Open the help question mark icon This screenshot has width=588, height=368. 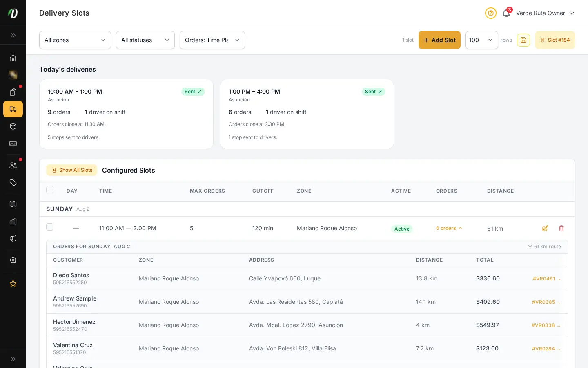491,13
